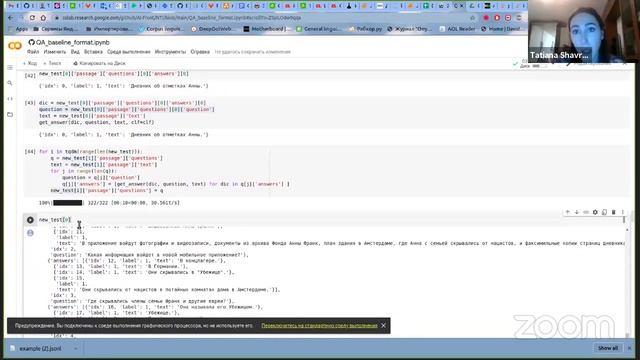The height and width of the screenshot is (360, 640).
Task: Run the new_test[0] code cell
Action: (x=30, y=220)
